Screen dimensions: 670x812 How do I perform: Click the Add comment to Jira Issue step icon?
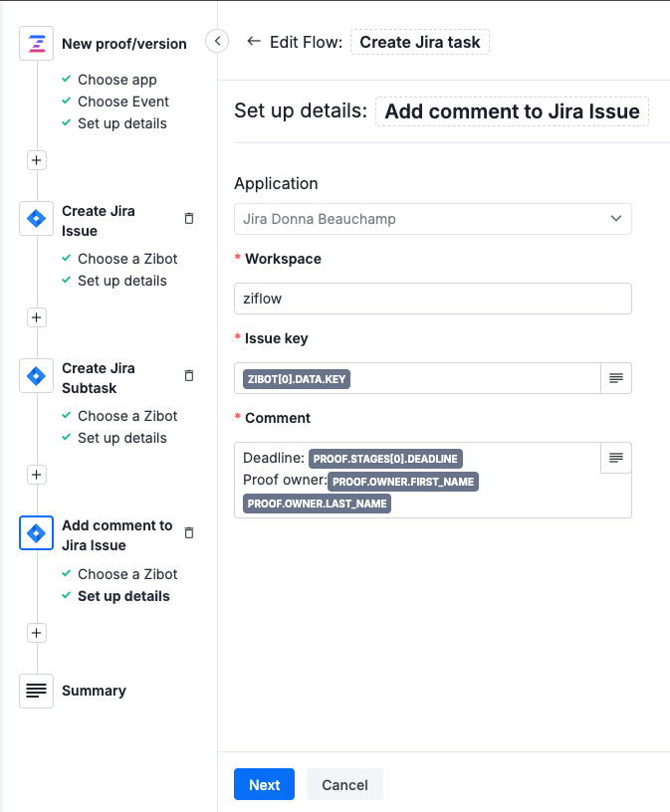click(x=36, y=533)
